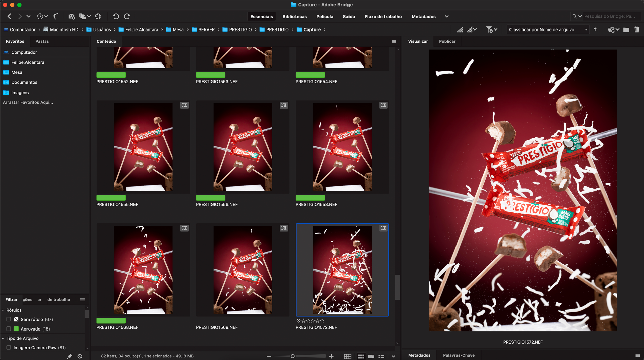Click reject icon on PRESTIGIO1572.NEF
This screenshot has width=644, height=360.
tap(298, 321)
